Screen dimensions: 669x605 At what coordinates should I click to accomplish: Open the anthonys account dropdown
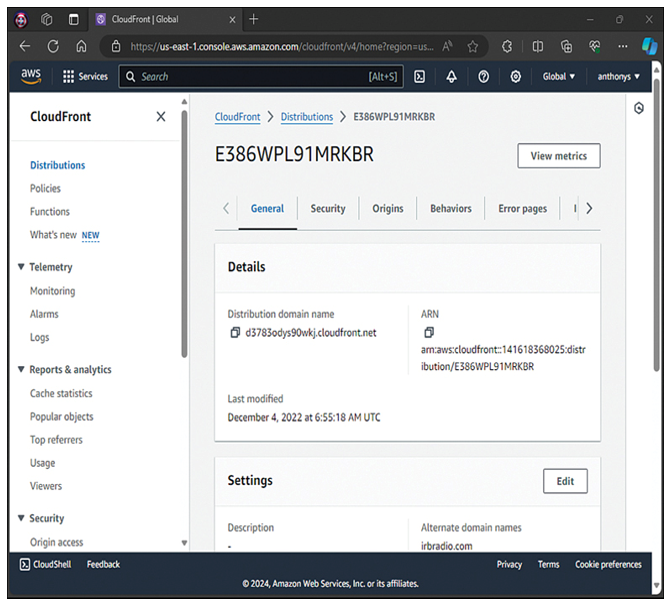618,77
